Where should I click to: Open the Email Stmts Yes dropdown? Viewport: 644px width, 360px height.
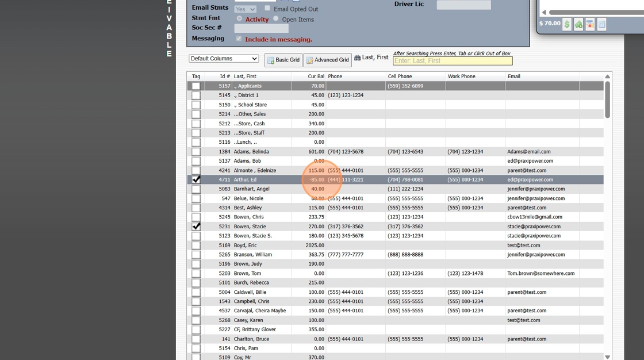(245, 9)
